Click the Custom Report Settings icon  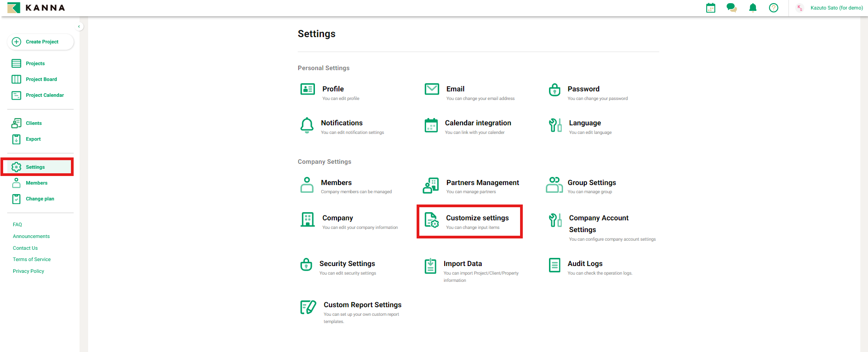point(308,307)
